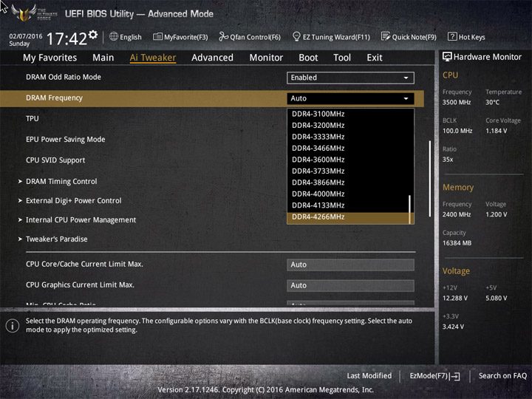Click Last Modified in the footer
Image resolution: width=532 pixels, height=399 pixels.
[369, 375]
